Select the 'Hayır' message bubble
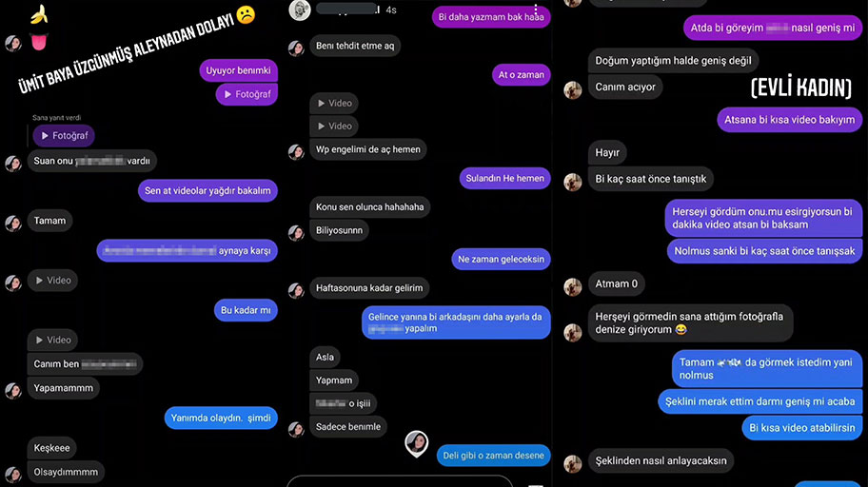Screen dimensions: 868x487 tap(607, 153)
